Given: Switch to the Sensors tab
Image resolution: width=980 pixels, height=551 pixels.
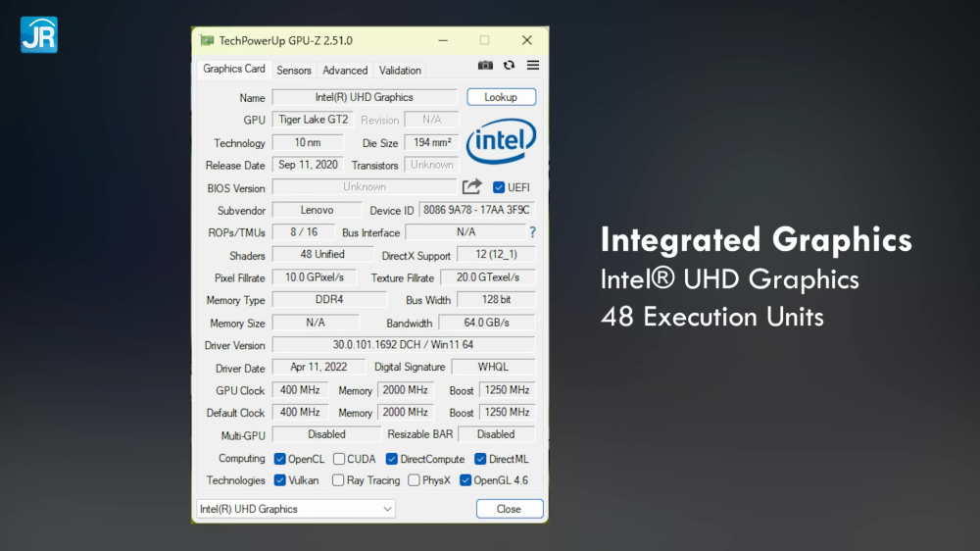Looking at the screenshot, I should tap(293, 71).
